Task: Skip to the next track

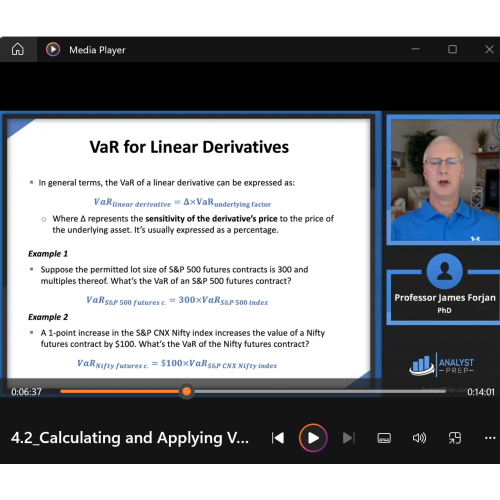Action: tap(349, 438)
